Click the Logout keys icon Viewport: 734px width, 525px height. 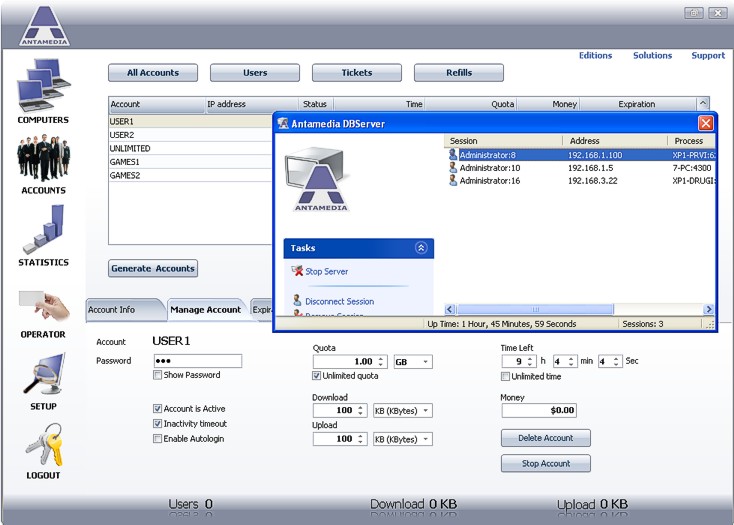click(x=44, y=445)
